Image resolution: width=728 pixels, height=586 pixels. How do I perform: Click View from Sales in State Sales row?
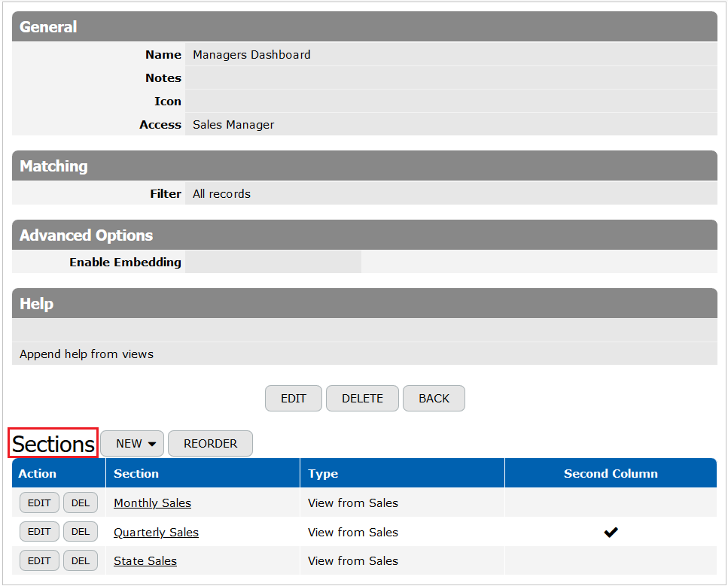coord(353,561)
